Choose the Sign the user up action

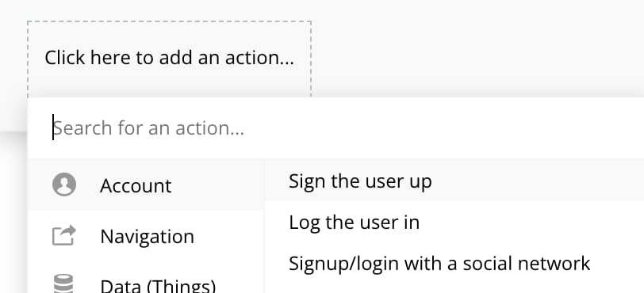coord(454,181)
